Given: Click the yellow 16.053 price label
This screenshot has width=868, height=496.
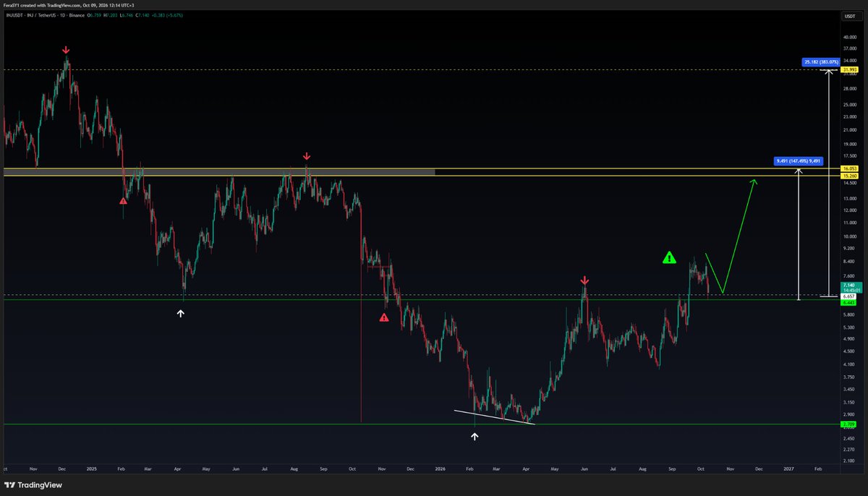Looking at the screenshot, I should pos(849,168).
